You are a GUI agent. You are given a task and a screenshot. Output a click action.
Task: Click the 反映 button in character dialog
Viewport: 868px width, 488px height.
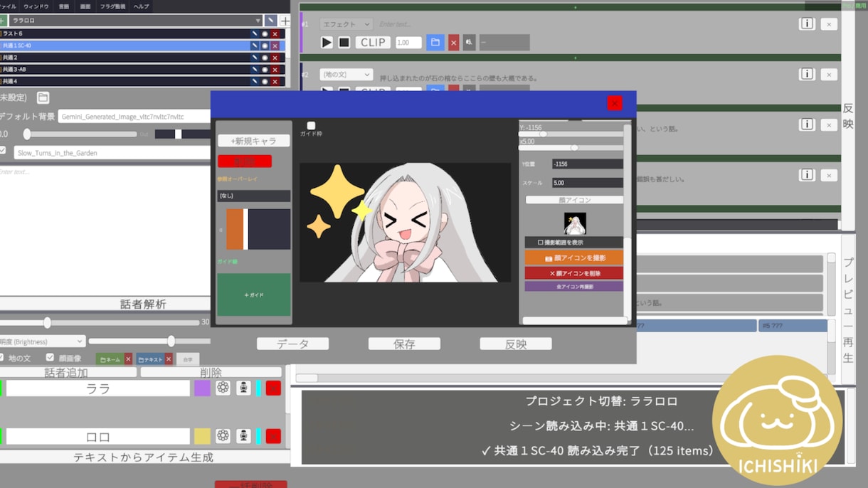516,344
